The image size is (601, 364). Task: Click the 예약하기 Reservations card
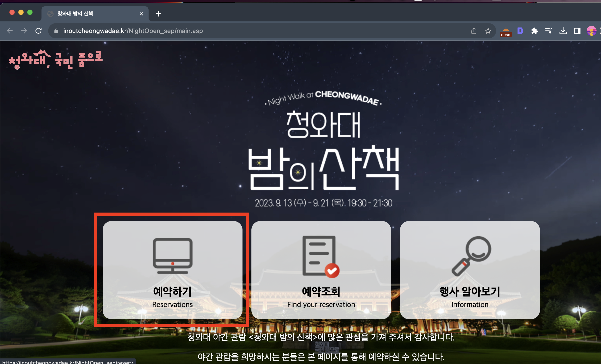(172, 270)
